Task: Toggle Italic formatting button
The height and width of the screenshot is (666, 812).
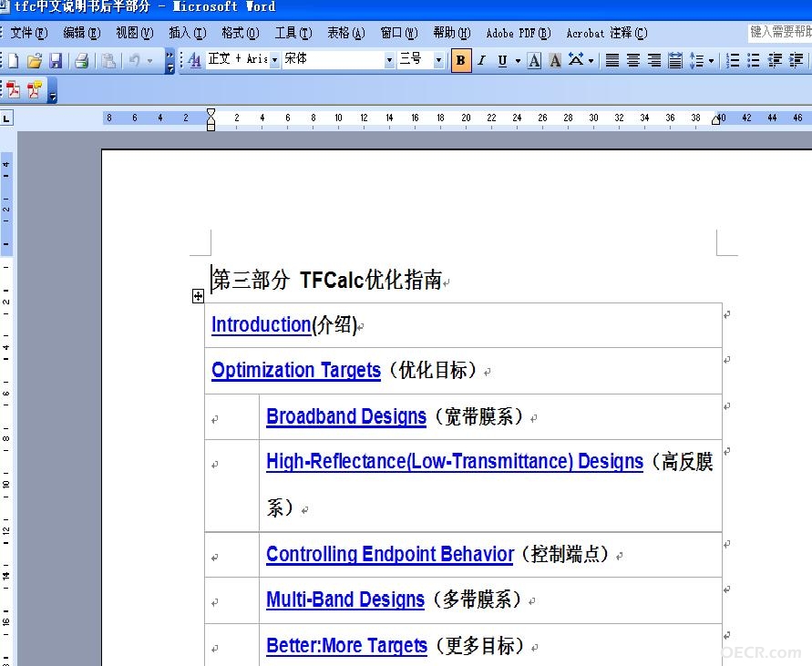Action: [481, 60]
